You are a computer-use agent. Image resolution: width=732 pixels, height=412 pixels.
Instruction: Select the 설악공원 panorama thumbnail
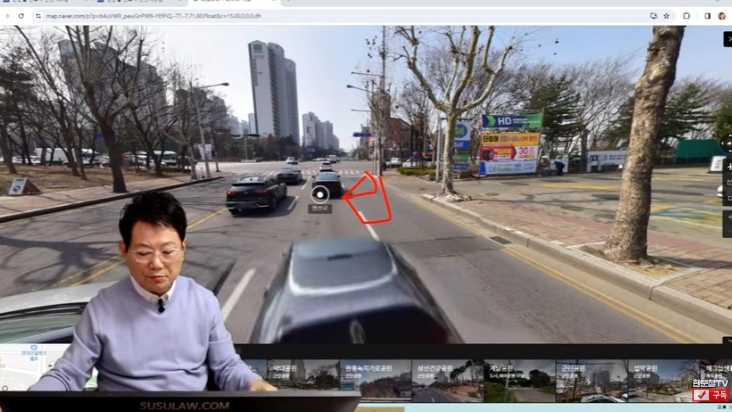[663, 380]
